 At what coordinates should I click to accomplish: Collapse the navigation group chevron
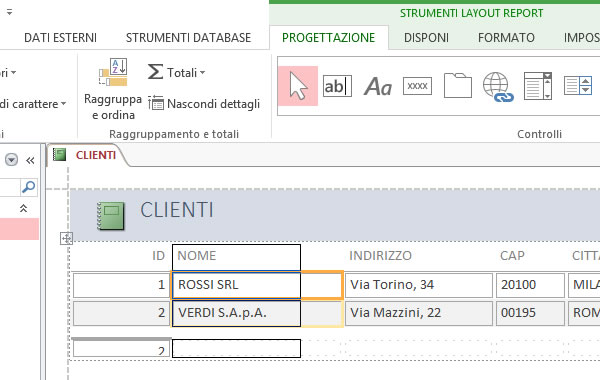tap(23, 208)
